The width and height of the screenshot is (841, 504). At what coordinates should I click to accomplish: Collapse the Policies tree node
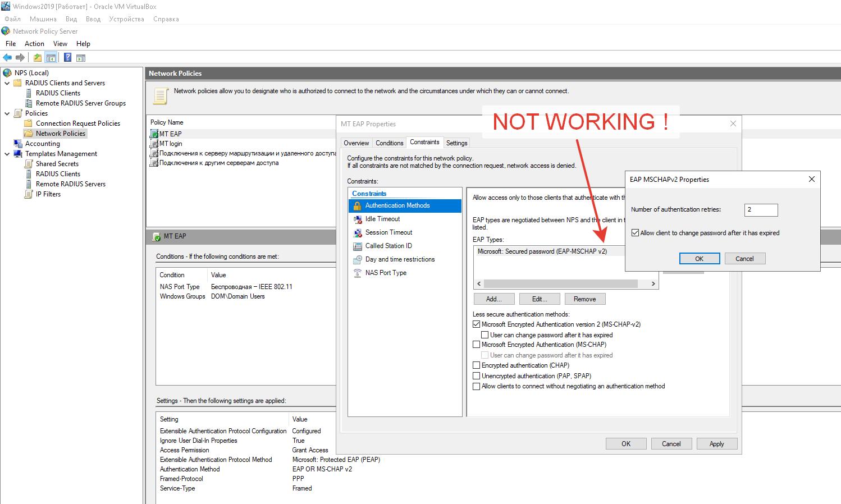click(7, 113)
